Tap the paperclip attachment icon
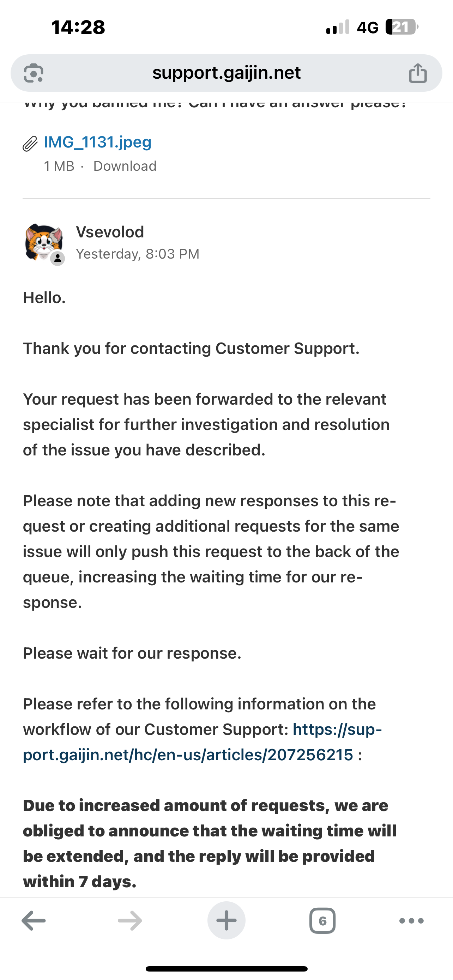Screen dimensions: 453x980 pyautogui.click(x=30, y=144)
